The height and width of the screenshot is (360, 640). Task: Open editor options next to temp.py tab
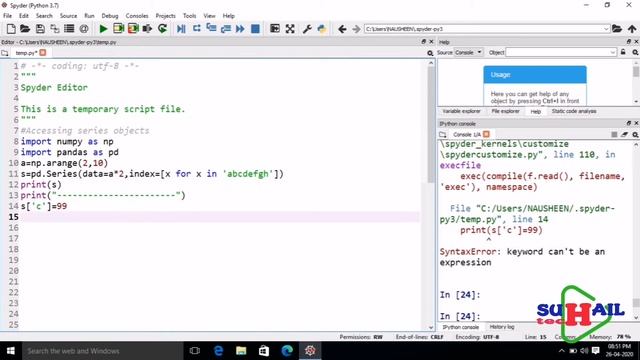pos(430,53)
